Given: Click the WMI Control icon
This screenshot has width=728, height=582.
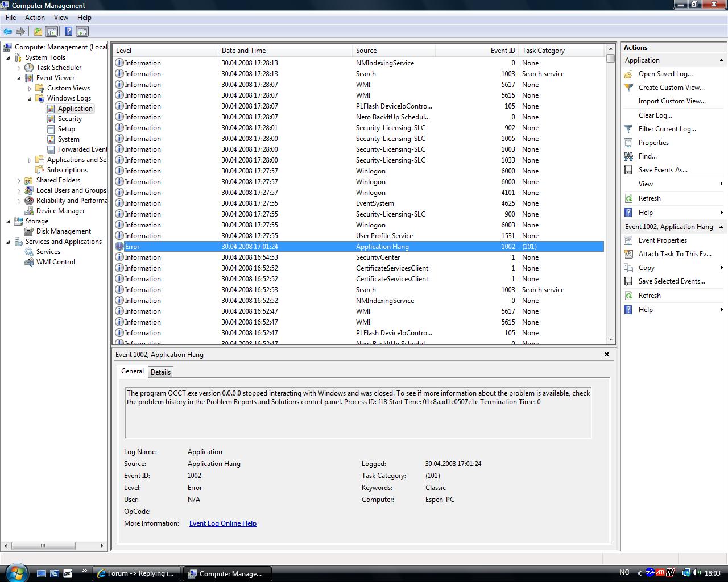Looking at the screenshot, I should coord(29,262).
